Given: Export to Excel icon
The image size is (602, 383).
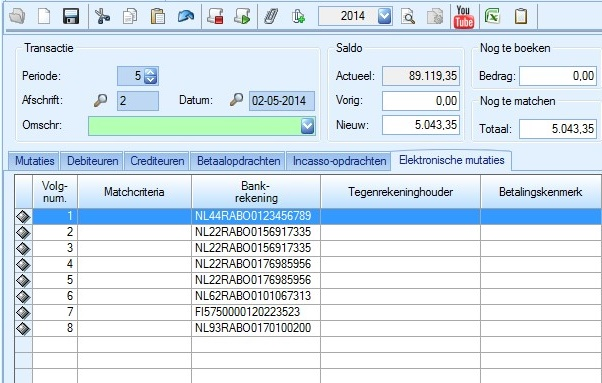Looking at the screenshot, I should point(492,17).
